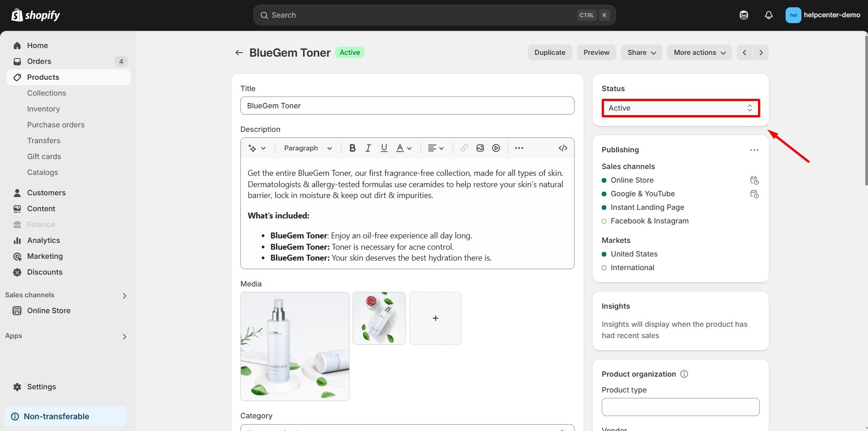Viewport: 868px width, 431px height.
Task: Open the insert image icon in editor
Action: [480, 148]
